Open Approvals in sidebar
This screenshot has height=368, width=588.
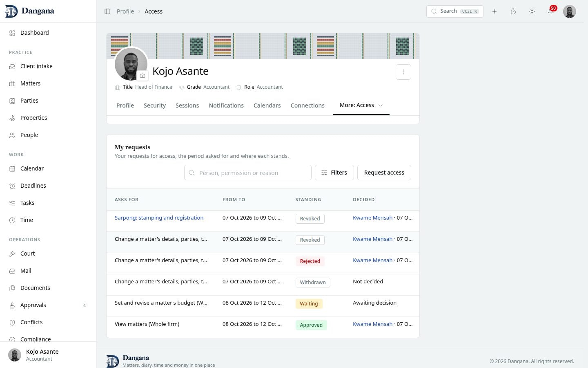[x=48, y=305]
